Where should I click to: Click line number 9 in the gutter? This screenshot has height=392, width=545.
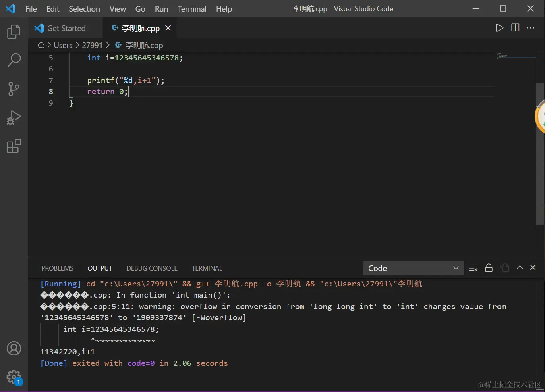click(51, 103)
